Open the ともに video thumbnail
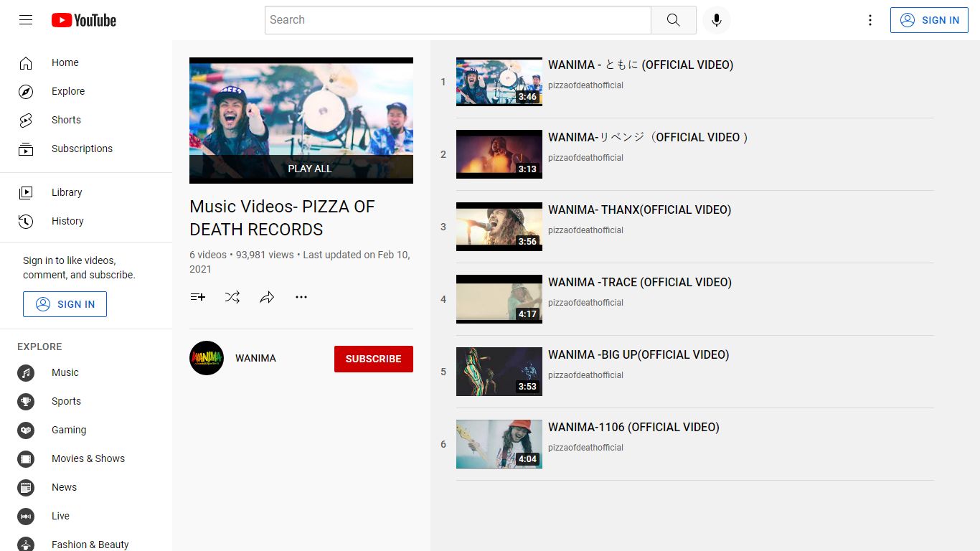This screenshot has height=551, width=980. [499, 82]
